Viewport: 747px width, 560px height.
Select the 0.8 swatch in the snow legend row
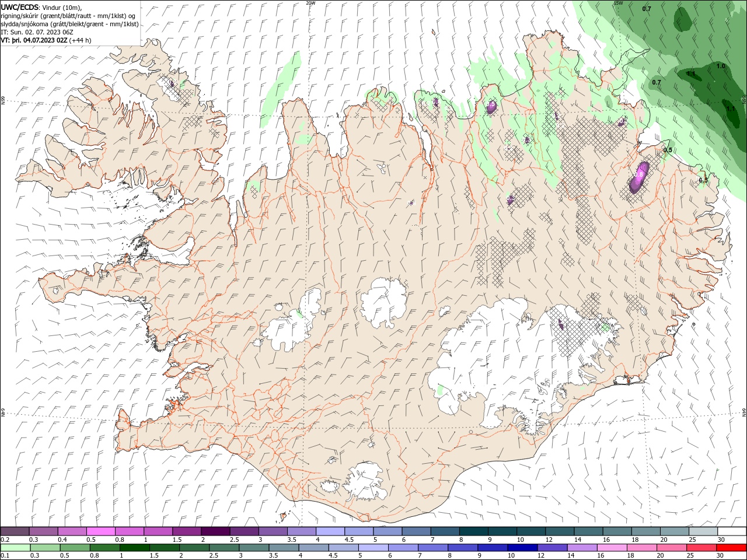130,531
